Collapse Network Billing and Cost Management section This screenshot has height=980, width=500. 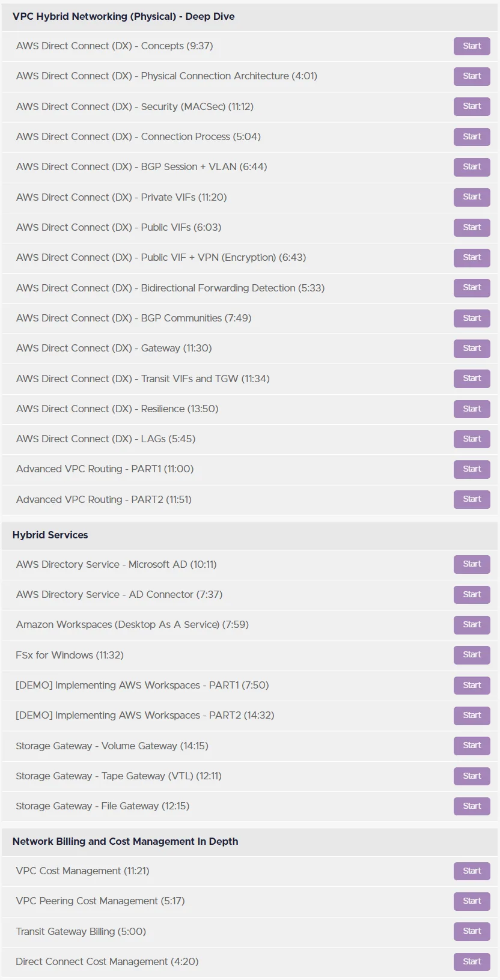click(x=249, y=841)
